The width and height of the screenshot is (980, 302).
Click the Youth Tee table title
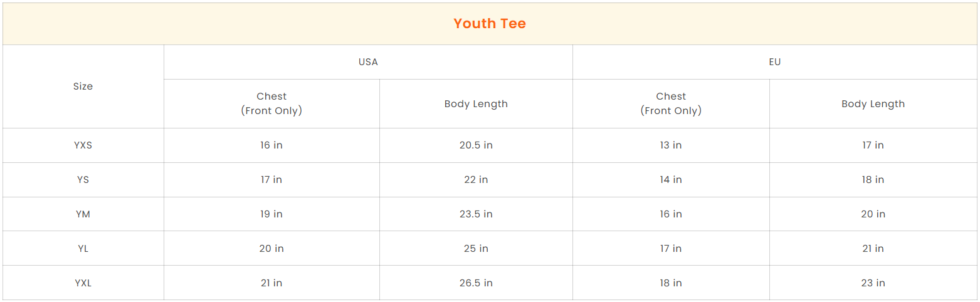pyautogui.click(x=490, y=24)
